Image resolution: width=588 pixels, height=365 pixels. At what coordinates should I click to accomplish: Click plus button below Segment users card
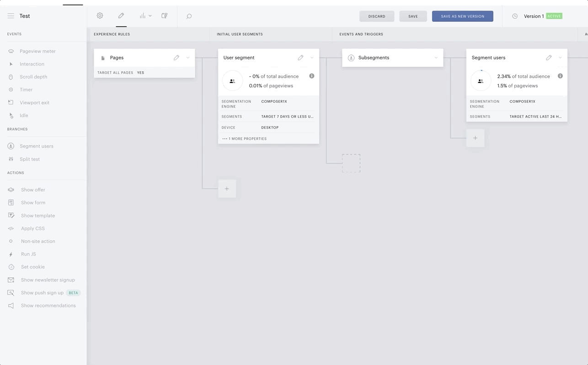tap(475, 138)
